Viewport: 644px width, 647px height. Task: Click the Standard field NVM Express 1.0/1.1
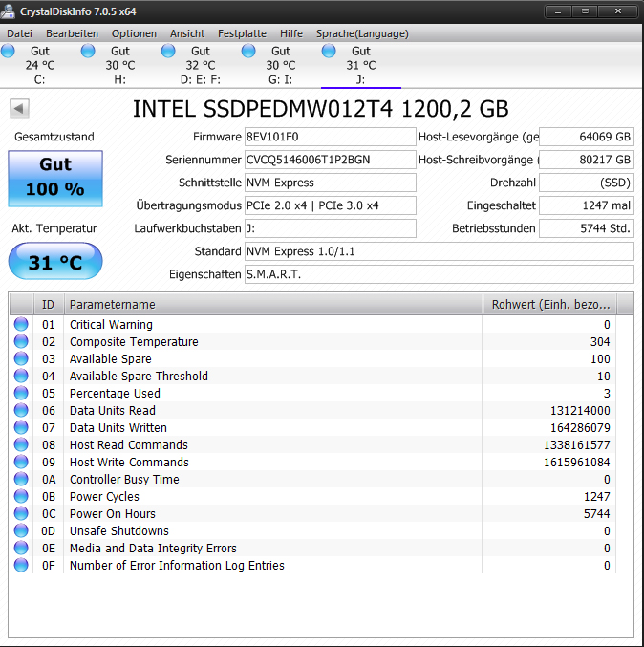440,251
